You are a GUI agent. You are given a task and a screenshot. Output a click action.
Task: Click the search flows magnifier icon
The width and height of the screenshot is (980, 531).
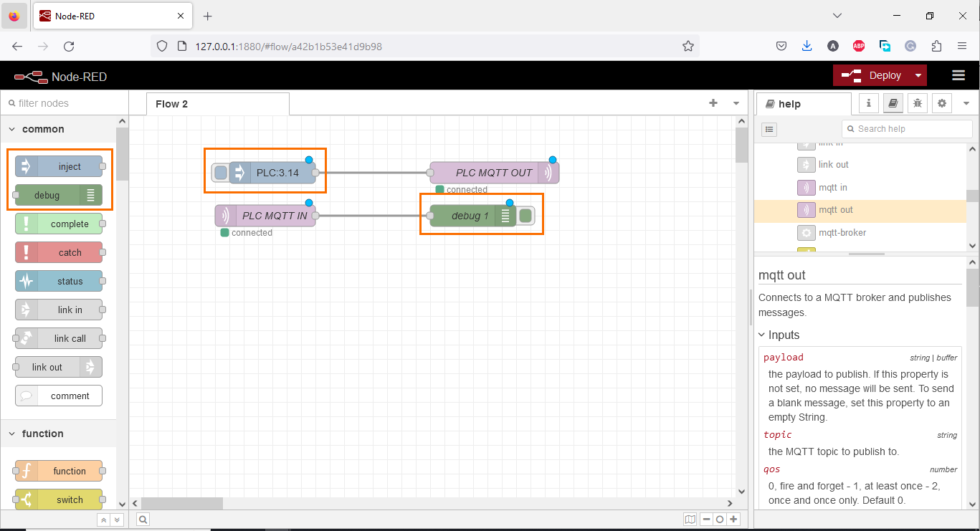click(x=143, y=520)
